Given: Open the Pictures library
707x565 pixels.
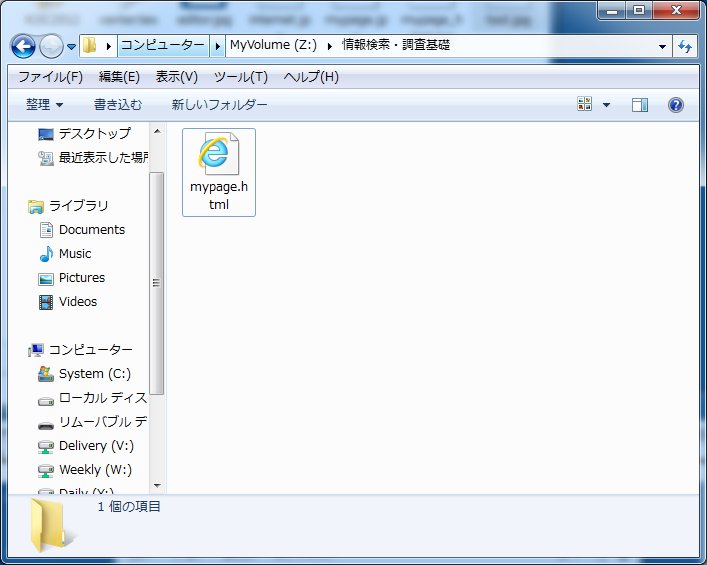Looking at the screenshot, I should click(82, 277).
